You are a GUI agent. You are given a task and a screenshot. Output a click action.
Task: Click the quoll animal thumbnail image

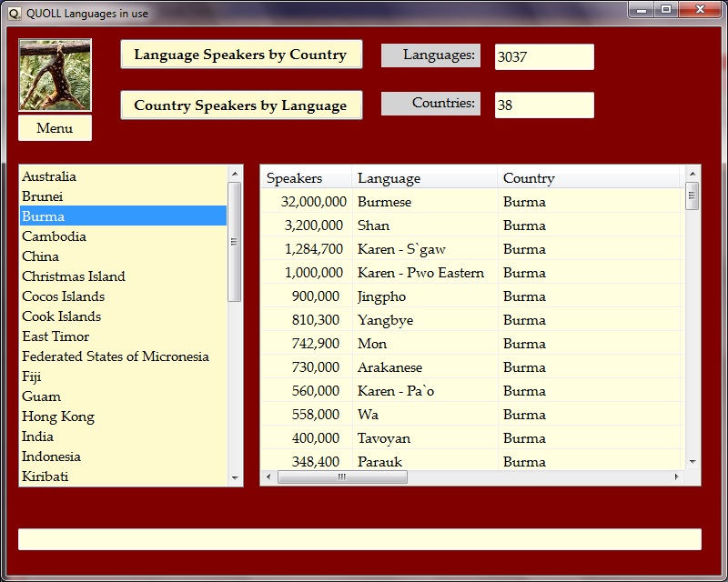click(x=55, y=75)
